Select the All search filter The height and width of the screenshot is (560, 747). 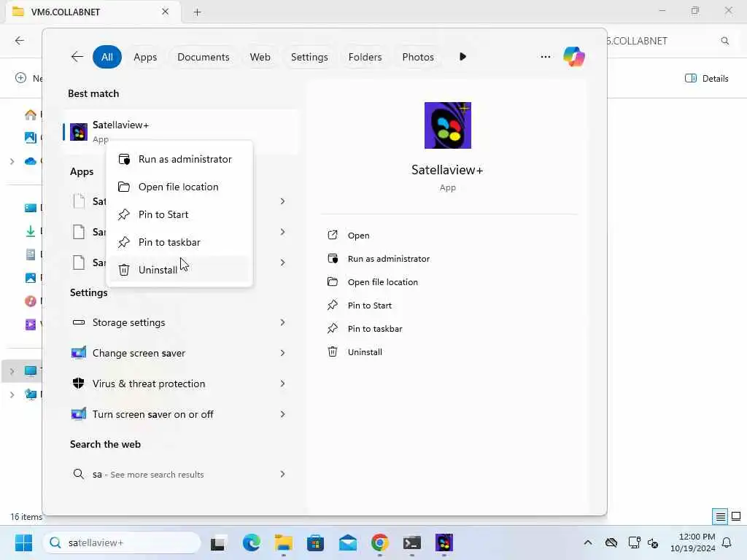107,57
